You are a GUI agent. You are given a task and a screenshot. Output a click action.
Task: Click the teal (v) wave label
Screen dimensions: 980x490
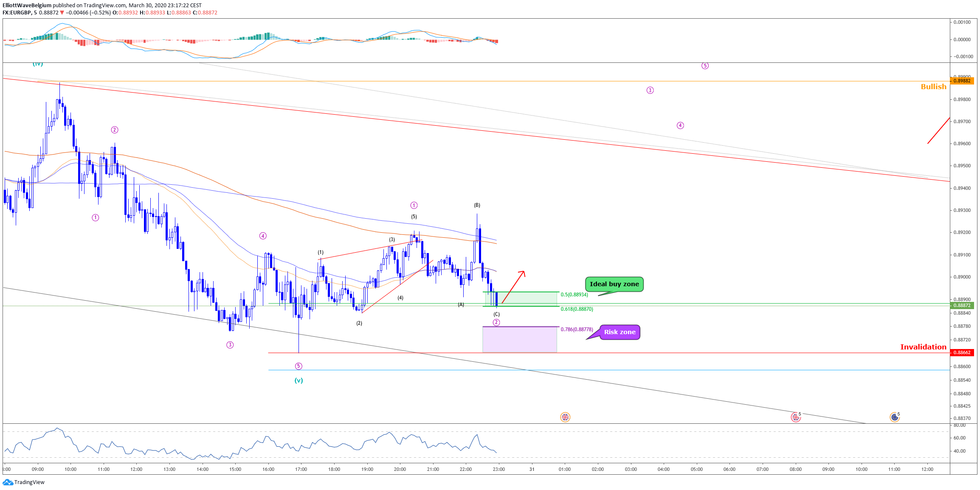click(x=299, y=380)
